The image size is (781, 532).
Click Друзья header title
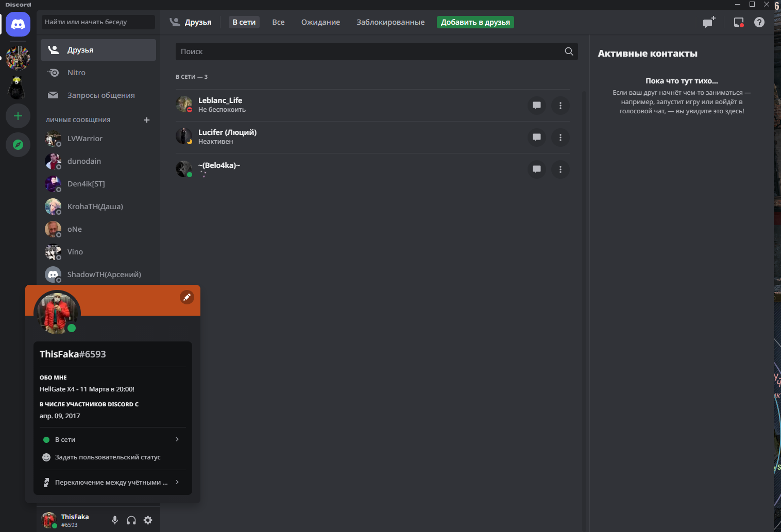point(198,22)
